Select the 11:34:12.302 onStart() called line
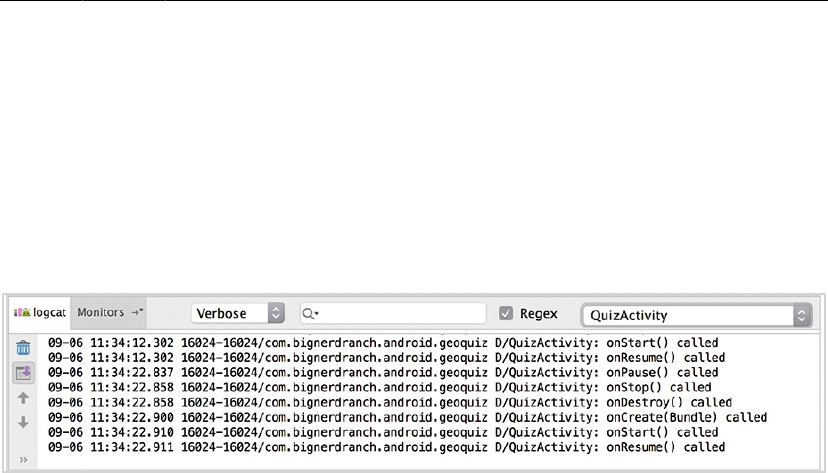The width and height of the screenshot is (828, 473). [383, 343]
